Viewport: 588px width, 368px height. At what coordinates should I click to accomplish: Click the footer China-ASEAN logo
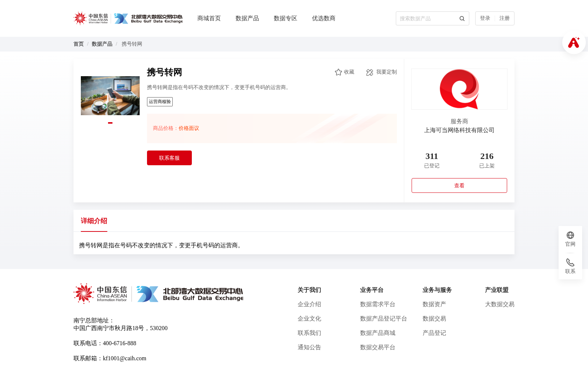100,294
